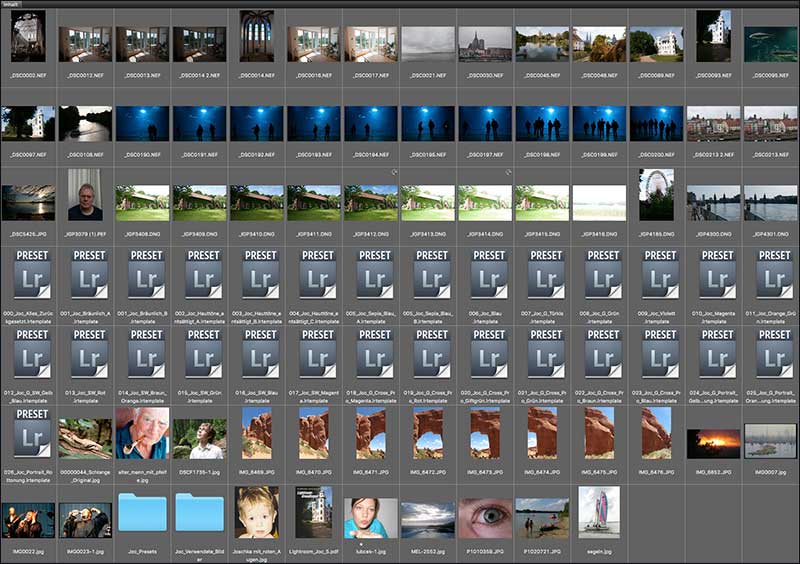This screenshot has height=564, width=800.
Task: Select thumbnail _DSC0002.NEF
Action: [28, 37]
